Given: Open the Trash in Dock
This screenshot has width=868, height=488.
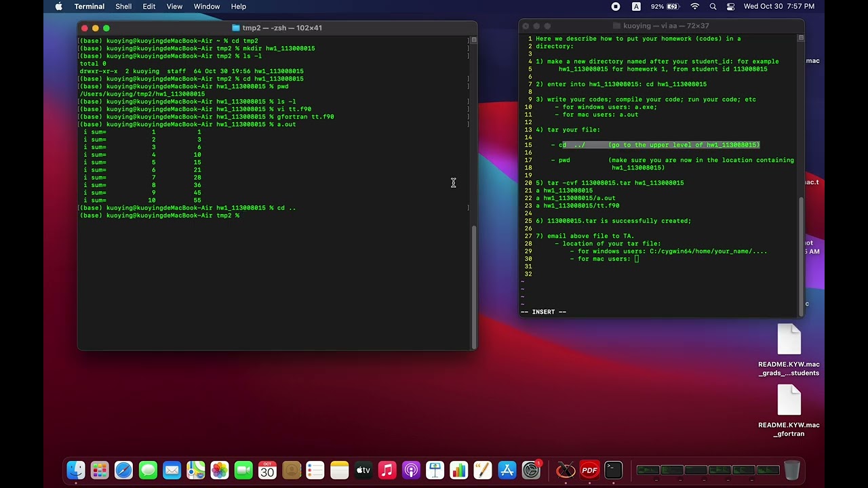Looking at the screenshot, I should click(792, 470).
